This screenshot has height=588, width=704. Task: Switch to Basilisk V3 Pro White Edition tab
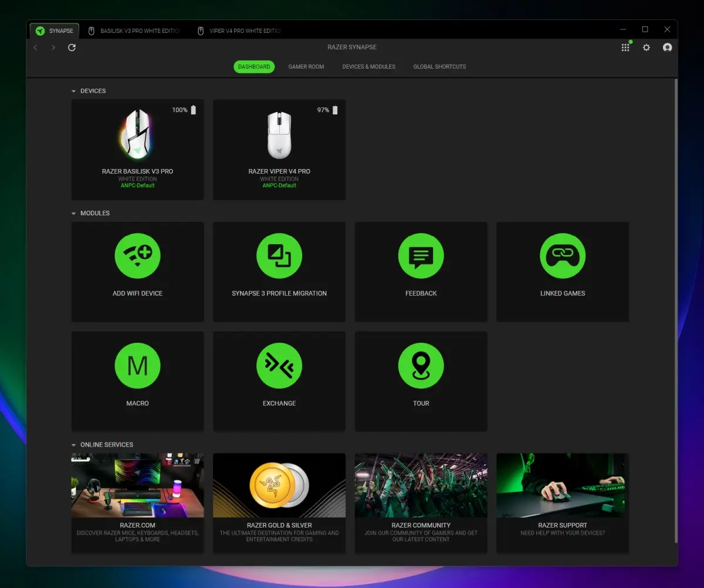(134, 31)
